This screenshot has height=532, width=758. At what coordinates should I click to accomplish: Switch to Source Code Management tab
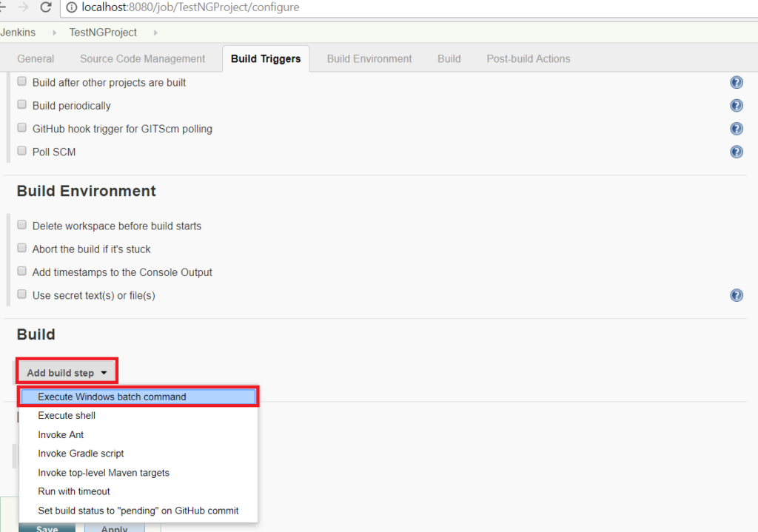click(142, 58)
